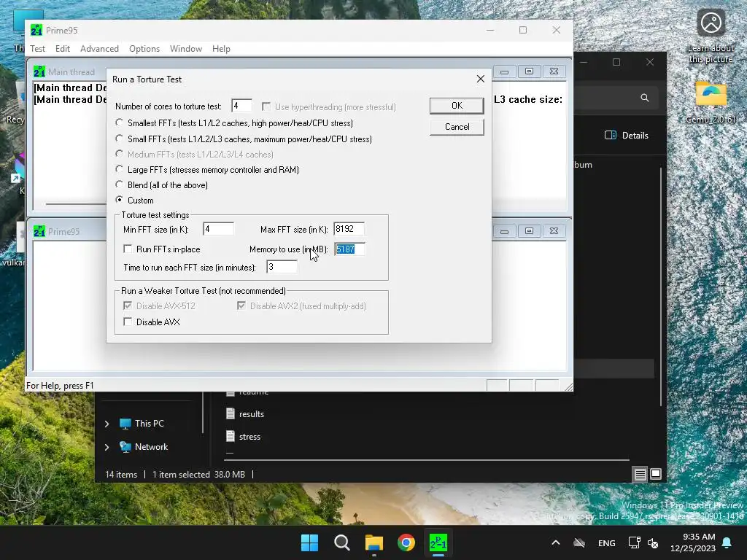
Task: Open the Advanced menu
Action: (99, 49)
